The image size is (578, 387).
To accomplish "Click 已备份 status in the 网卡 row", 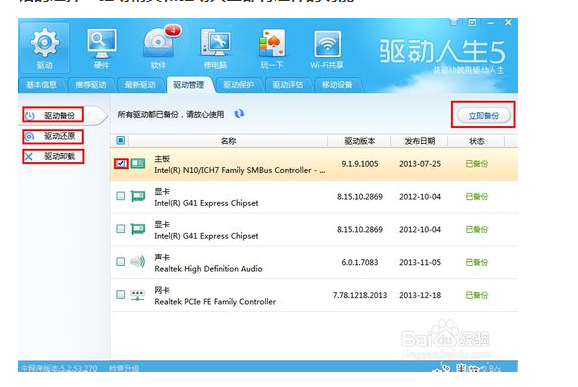I will tap(477, 295).
